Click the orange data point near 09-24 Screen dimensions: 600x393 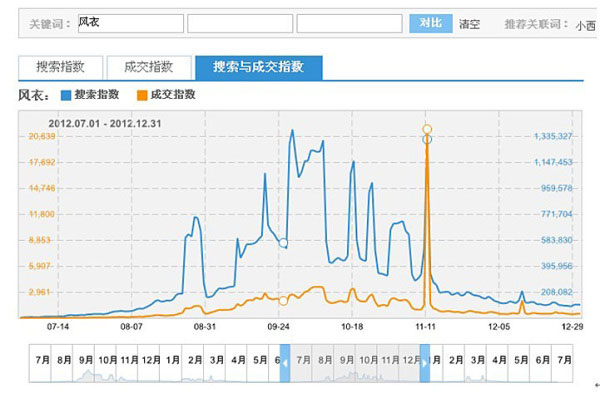283,301
